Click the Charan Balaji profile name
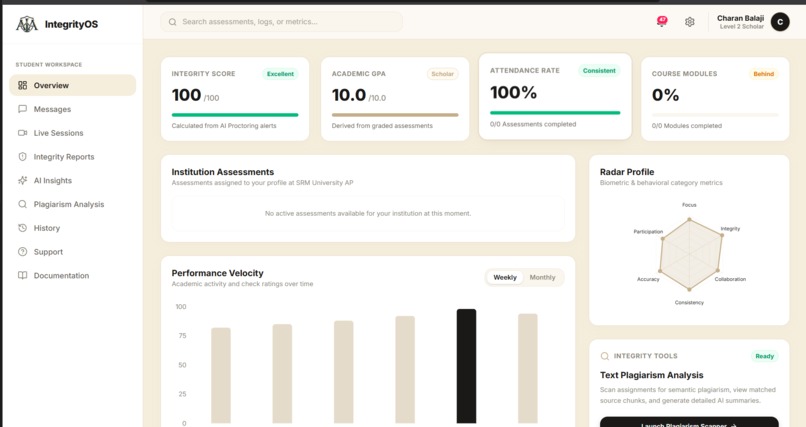The image size is (806, 427). [x=740, y=18]
